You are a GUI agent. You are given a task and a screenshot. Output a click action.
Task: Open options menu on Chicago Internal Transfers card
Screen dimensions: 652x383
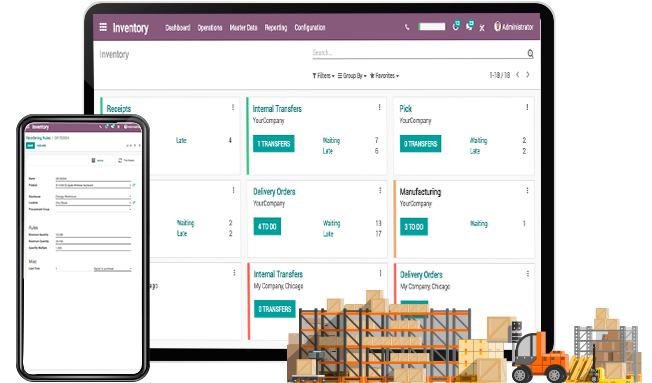click(x=380, y=273)
